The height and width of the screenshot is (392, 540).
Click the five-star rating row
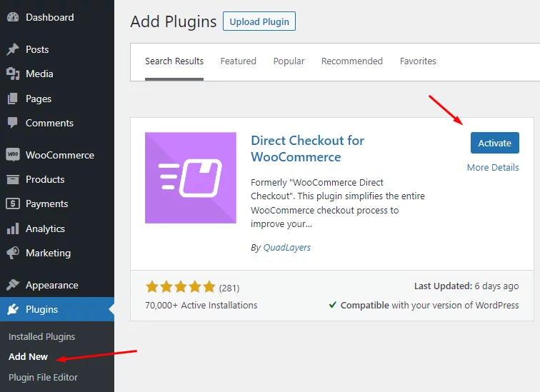[x=181, y=287]
